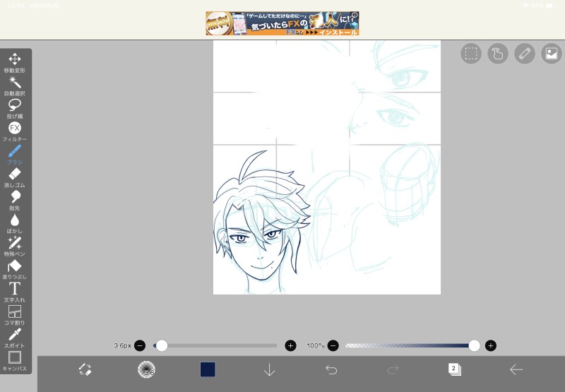Open the material image button

click(x=552, y=54)
